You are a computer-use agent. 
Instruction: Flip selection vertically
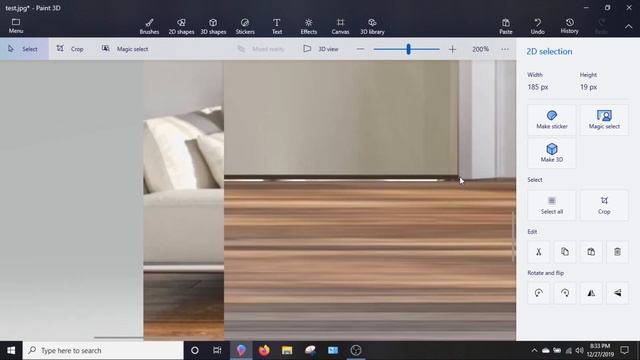(x=617, y=293)
